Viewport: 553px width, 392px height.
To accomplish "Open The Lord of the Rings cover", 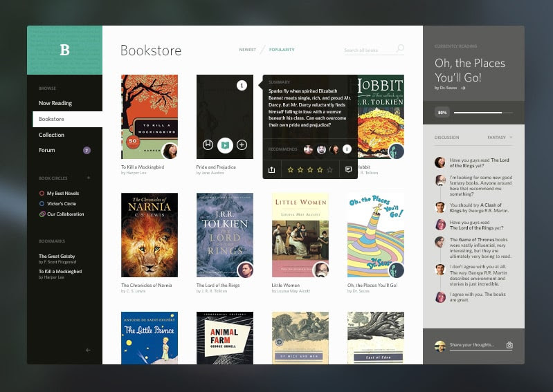I will tap(225, 235).
